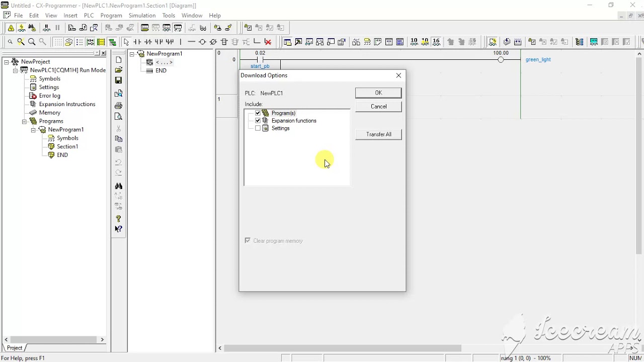Click the red X delete tool icon
Image resolution: width=644 pixels, height=362 pixels.
268,42
